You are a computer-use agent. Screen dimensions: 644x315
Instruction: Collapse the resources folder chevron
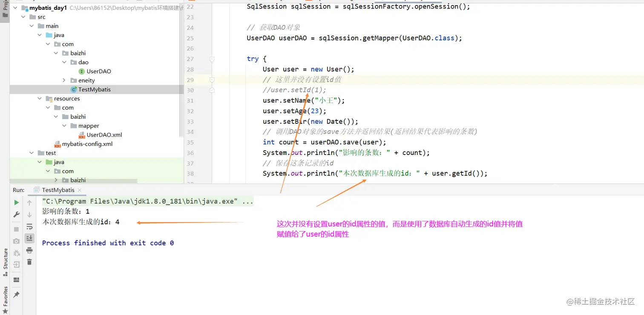click(x=40, y=99)
